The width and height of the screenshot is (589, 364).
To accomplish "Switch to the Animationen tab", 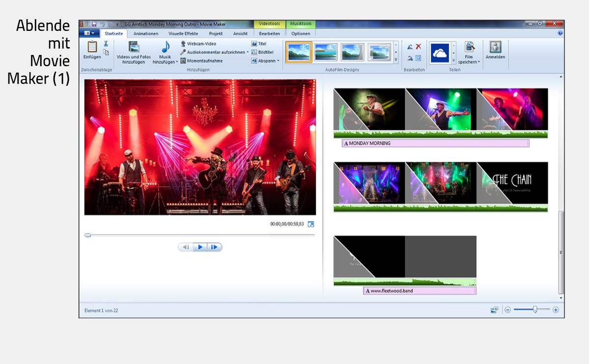I will pos(146,34).
